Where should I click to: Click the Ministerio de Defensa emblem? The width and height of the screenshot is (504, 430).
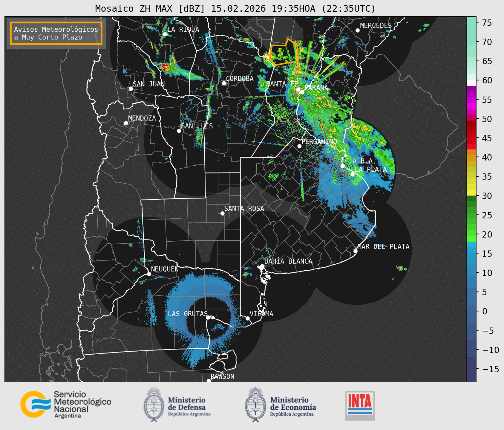[x=154, y=405]
